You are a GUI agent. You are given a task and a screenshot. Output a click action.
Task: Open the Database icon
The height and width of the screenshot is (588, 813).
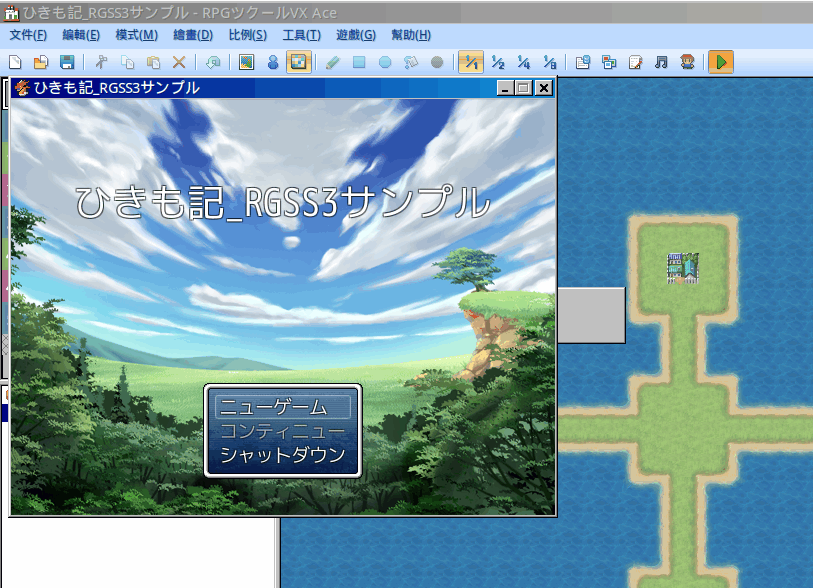[583, 63]
